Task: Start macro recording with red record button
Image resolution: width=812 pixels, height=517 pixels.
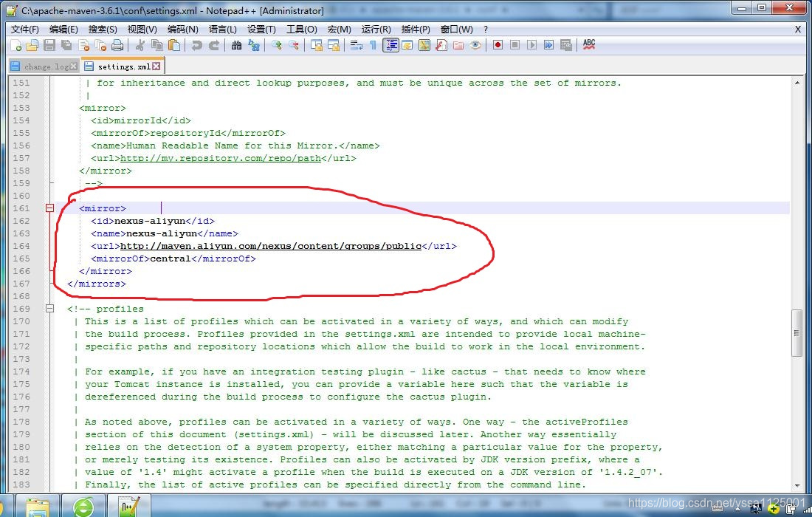Action: point(498,46)
